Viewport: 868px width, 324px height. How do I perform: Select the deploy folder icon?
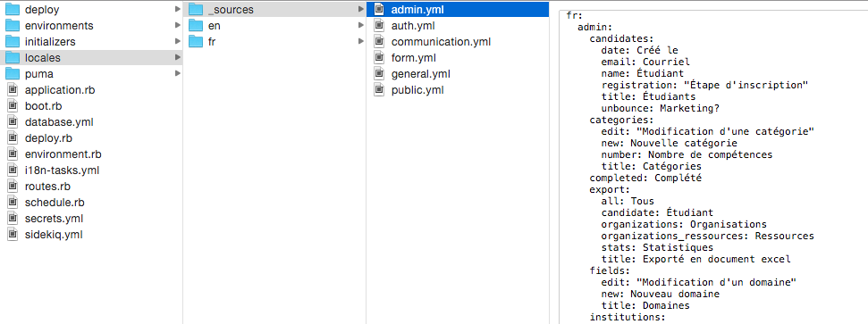(13, 10)
